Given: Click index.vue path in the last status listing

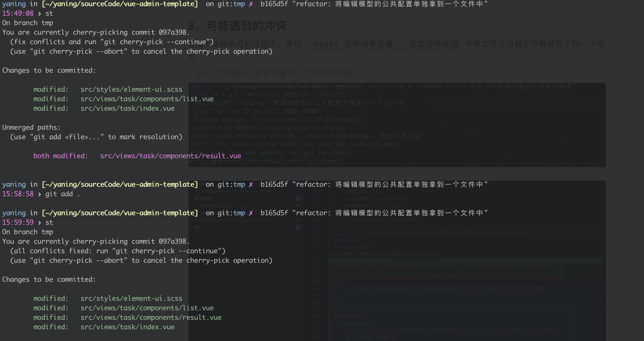Looking at the screenshot, I should tap(128, 327).
